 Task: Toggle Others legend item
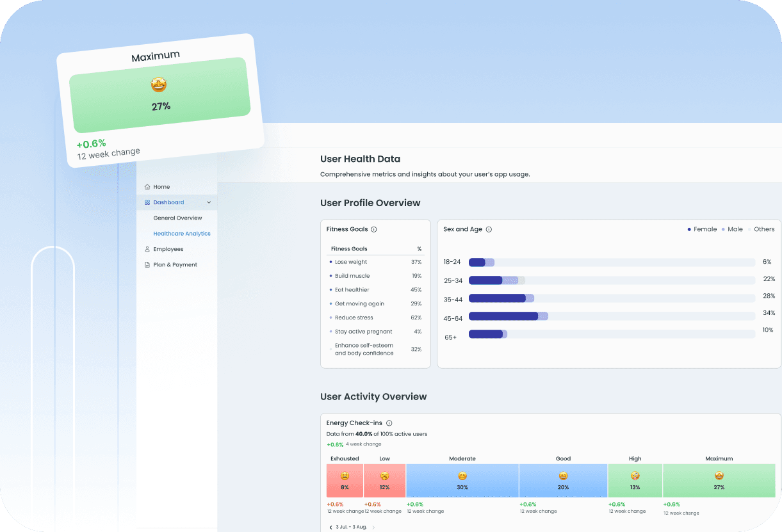pos(761,229)
